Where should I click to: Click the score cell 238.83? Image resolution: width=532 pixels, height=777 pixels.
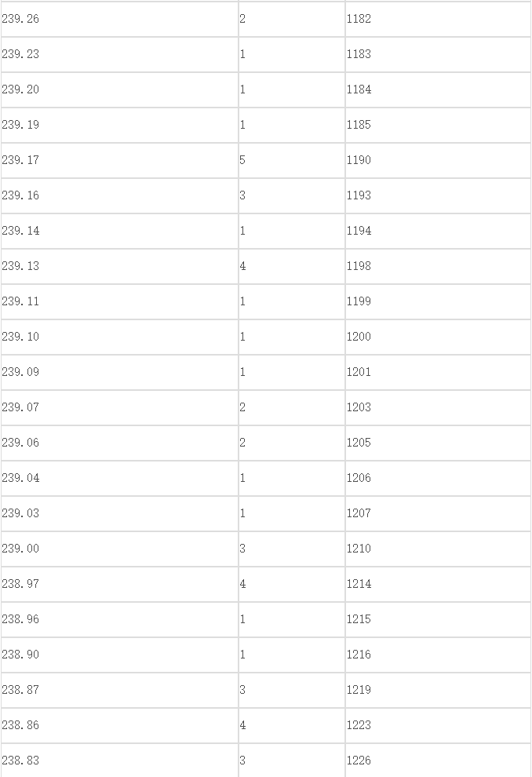click(119, 761)
